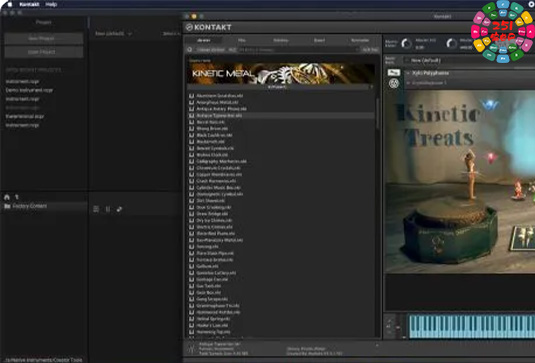The width and height of the screenshot is (535, 363).
Task: Click a key on the blue virtual keyboard
Action: click(x=472, y=326)
